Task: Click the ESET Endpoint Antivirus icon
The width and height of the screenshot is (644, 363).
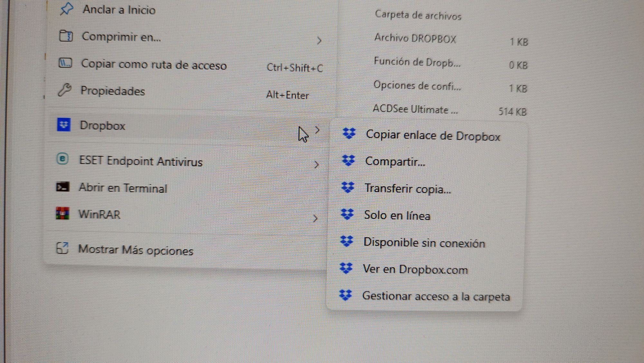Action: (62, 159)
